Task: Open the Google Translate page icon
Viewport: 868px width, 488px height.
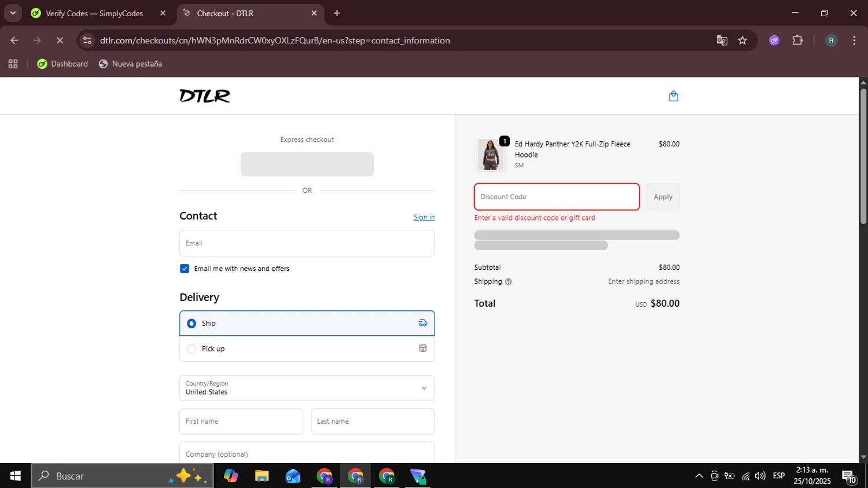Action: (722, 41)
